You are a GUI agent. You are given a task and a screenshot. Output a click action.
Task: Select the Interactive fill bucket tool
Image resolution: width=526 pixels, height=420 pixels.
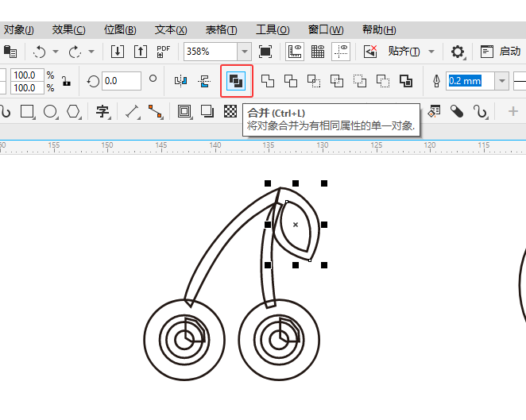coord(434,111)
